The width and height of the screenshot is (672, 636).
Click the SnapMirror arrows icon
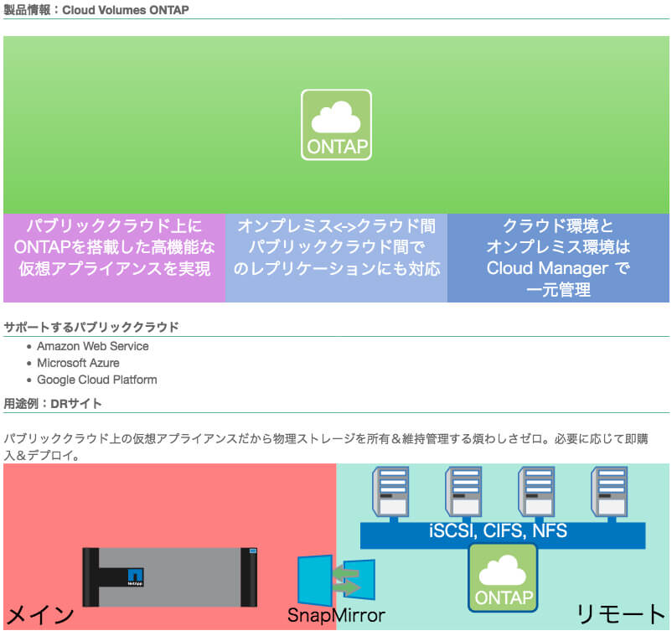coord(337,581)
